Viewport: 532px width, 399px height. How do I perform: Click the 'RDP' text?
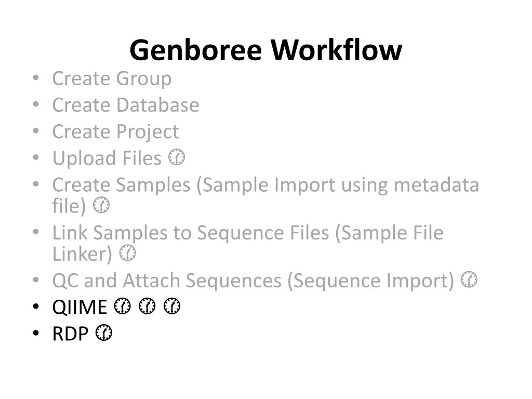tap(70, 334)
